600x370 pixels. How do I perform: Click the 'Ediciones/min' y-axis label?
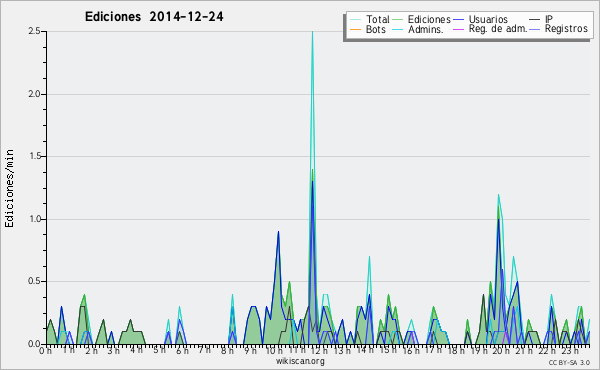coord(9,188)
